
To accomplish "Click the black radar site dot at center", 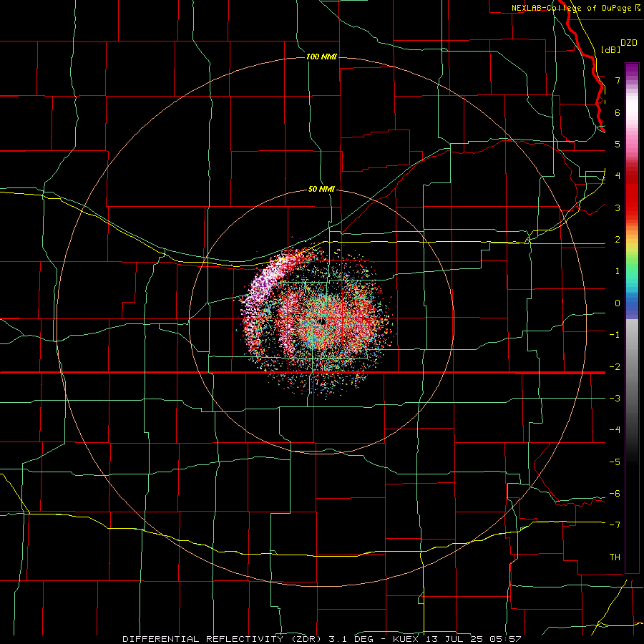I will 322,321.
